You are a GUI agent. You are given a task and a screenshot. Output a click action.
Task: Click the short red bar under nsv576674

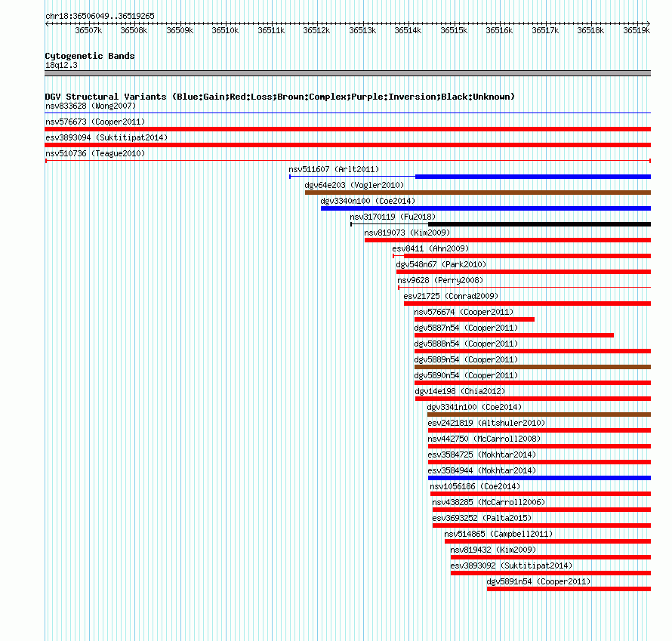click(474, 319)
